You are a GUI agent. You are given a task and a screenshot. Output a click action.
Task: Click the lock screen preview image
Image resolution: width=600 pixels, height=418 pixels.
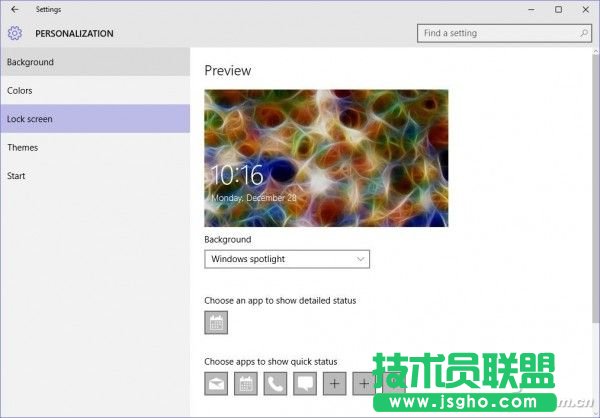[x=326, y=158]
